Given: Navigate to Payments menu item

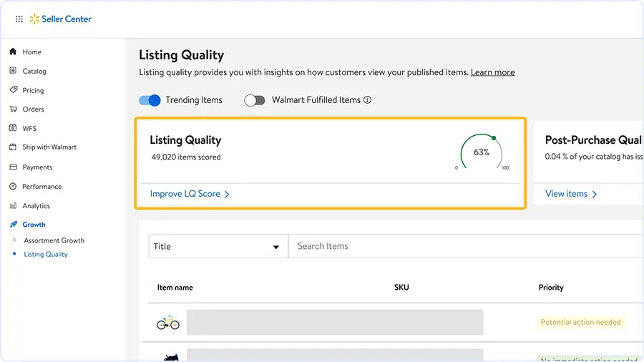Looking at the screenshot, I should point(37,167).
